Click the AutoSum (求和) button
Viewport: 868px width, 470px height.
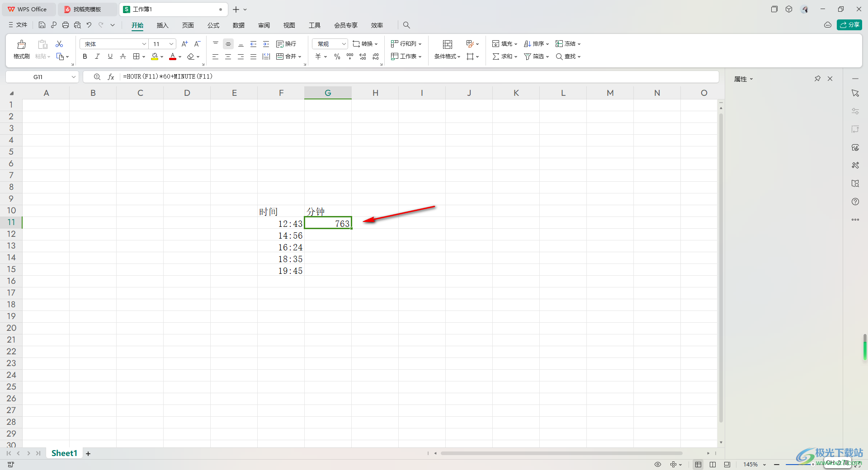pyautogui.click(x=505, y=56)
